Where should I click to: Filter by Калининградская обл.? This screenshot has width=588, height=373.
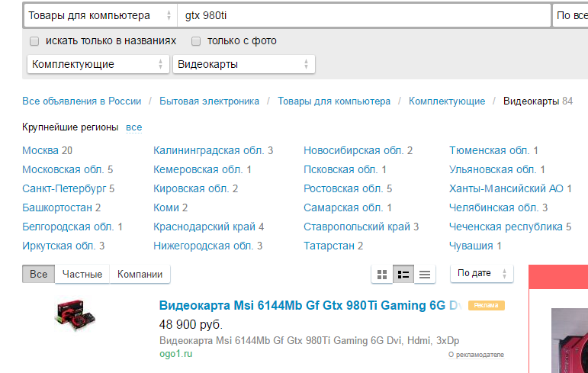(209, 150)
